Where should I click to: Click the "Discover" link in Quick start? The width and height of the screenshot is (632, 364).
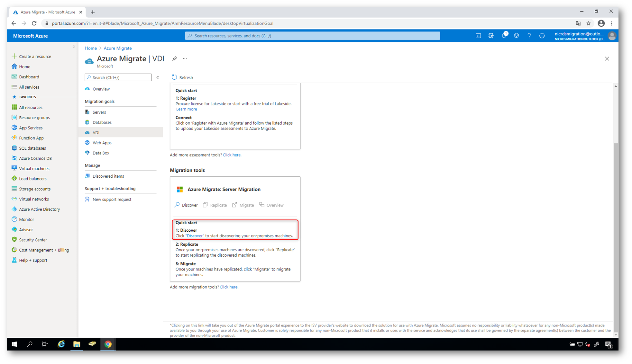(x=195, y=236)
